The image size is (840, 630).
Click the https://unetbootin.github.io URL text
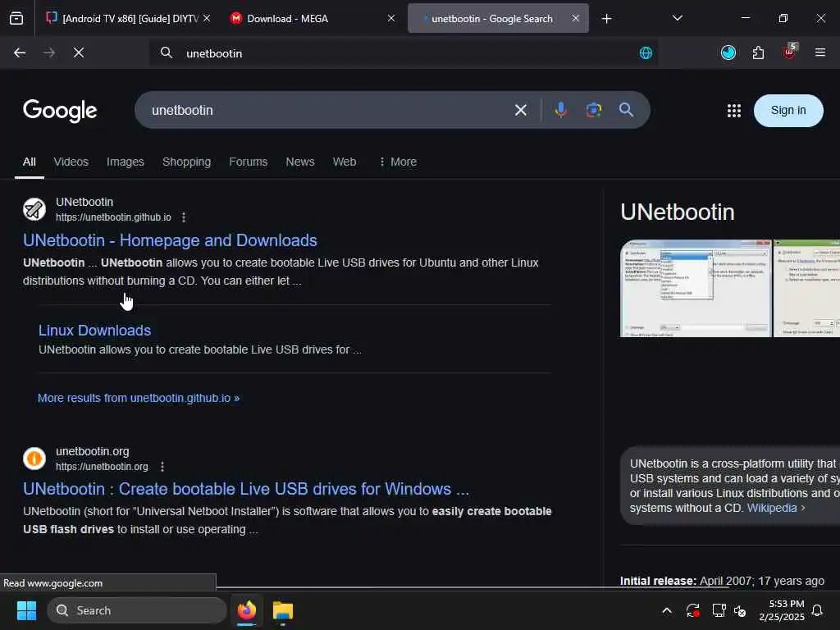click(113, 217)
